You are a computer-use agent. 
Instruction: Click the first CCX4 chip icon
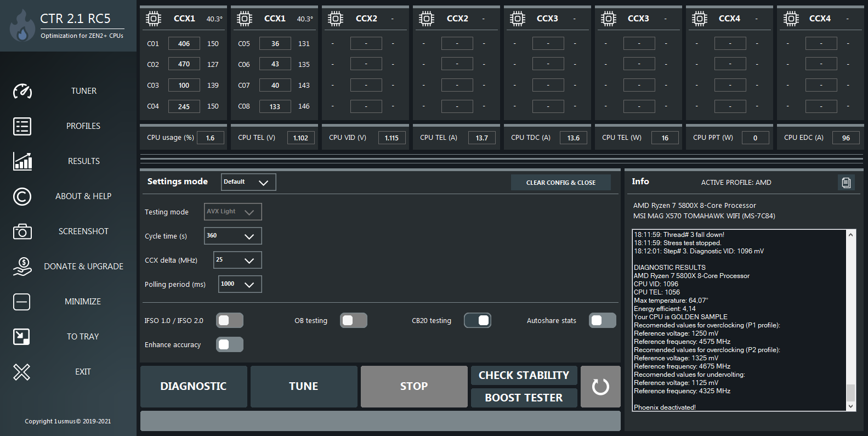tap(700, 19)
